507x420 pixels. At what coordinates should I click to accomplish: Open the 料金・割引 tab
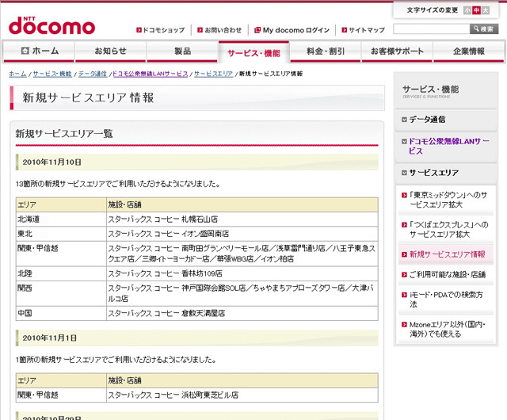click(326, 52)
